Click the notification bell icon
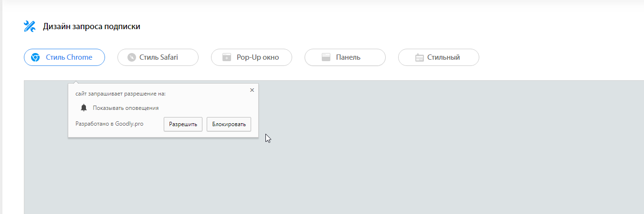Image resolution: width=644 pixels, height=214 pixels. 84,108
